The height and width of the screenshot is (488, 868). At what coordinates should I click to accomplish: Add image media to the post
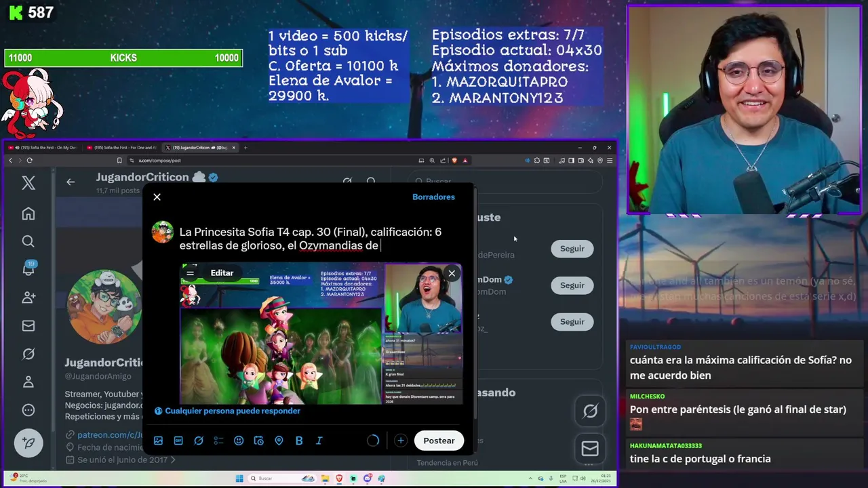pyautogui.click(x=158, y=441)
